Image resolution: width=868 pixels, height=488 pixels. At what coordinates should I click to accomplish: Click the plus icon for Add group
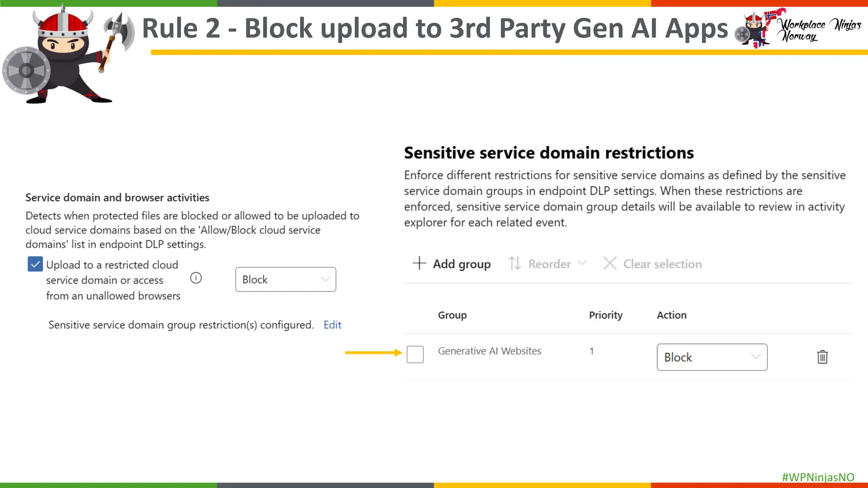pyautogui.click(x=419, y=263)
